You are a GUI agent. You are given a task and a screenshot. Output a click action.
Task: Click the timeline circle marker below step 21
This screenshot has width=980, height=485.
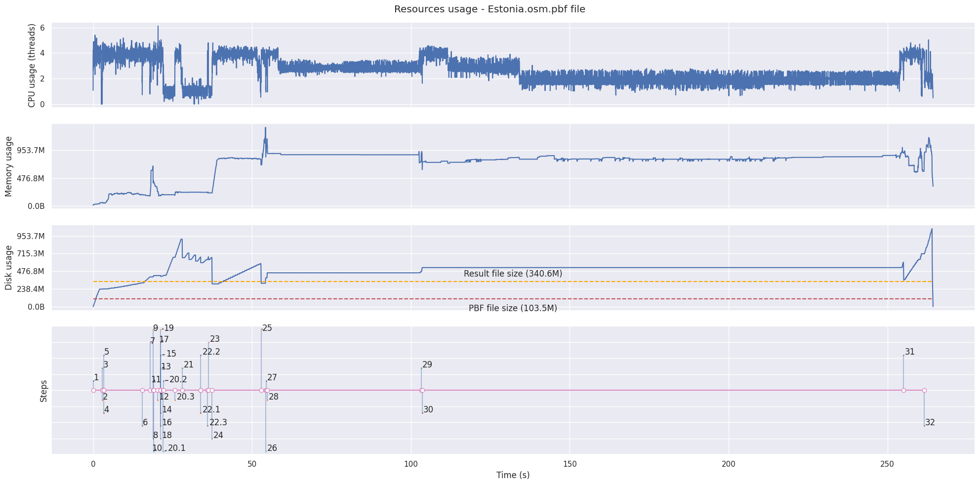click(182, 391)
